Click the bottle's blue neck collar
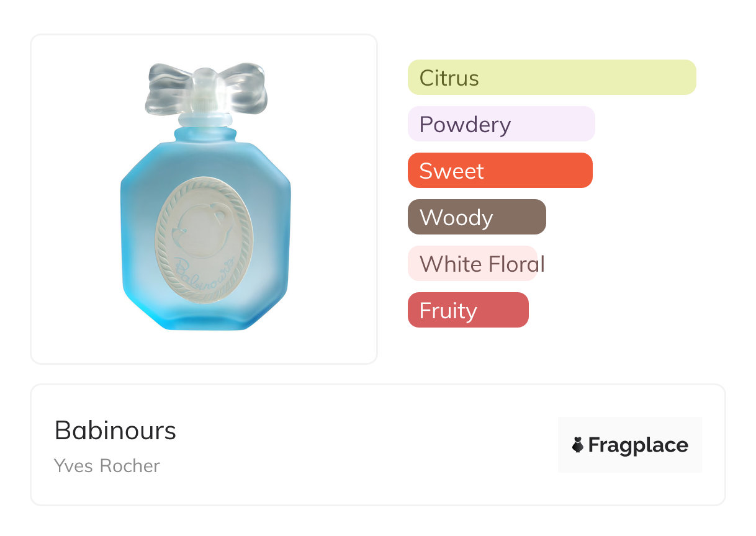Screen dimensions: 756x536 [205, 133]
